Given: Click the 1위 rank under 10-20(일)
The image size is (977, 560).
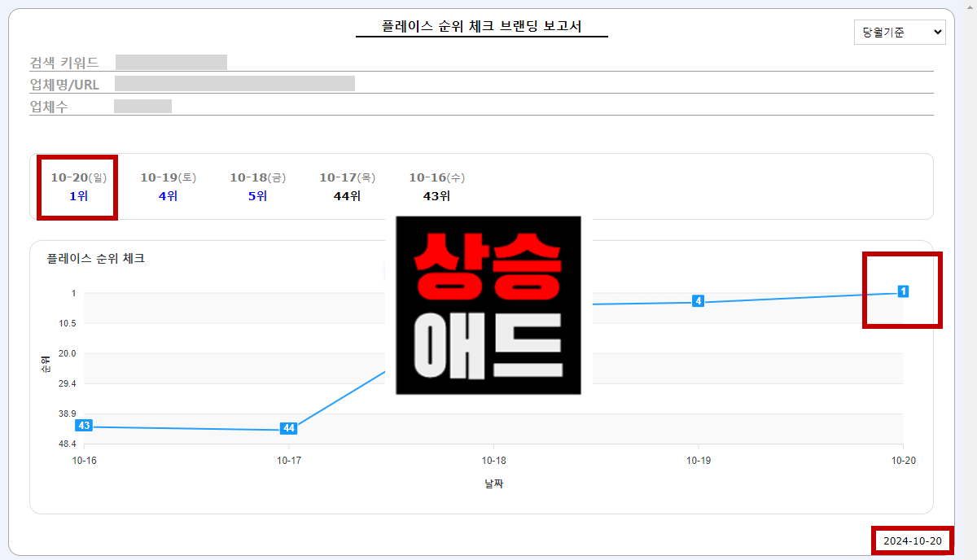Looking at the screenshot, I should (x=78, y=196).
